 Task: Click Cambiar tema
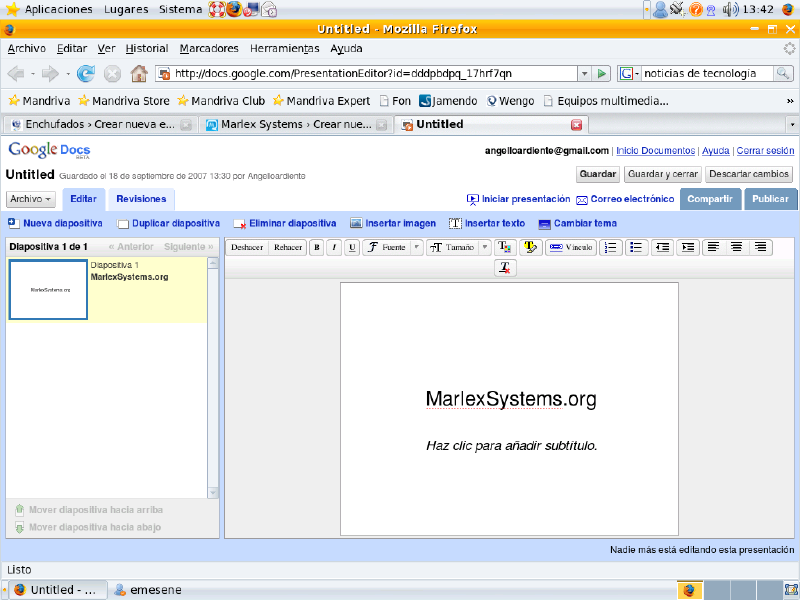(x=578, y=223)
